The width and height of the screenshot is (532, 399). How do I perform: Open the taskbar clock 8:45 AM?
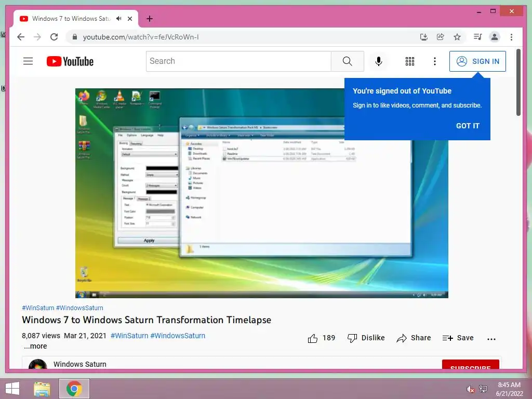[x=509, y=385]
